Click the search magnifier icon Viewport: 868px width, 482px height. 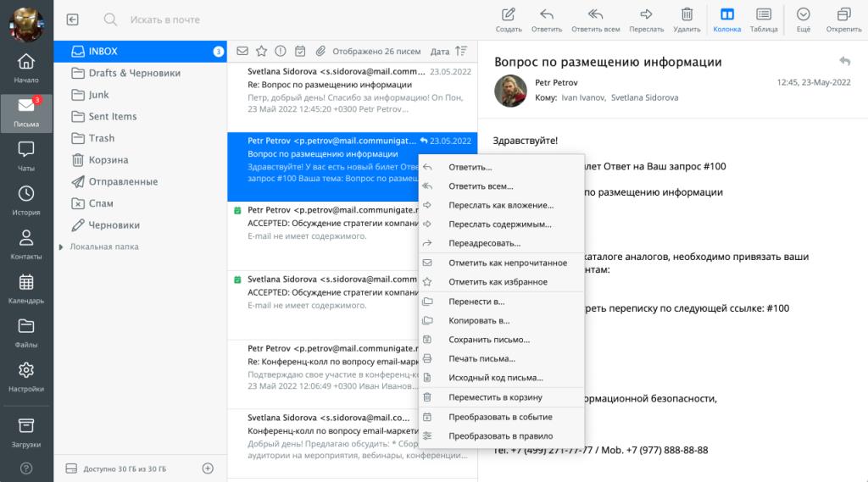110,19
